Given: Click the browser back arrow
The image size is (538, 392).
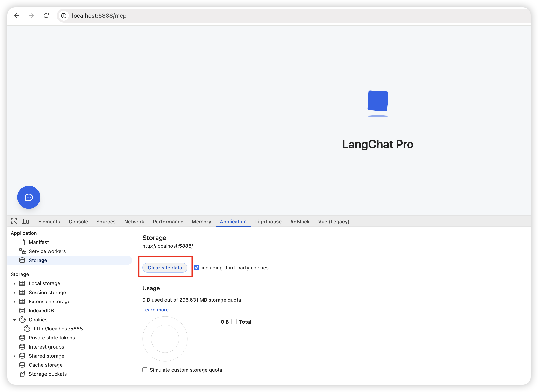Looking at the screenshot, I should 17,16.
